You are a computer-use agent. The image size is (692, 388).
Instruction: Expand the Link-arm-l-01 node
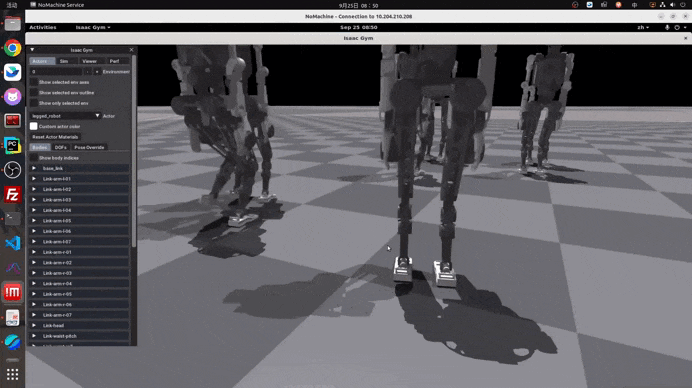(34, 179)
